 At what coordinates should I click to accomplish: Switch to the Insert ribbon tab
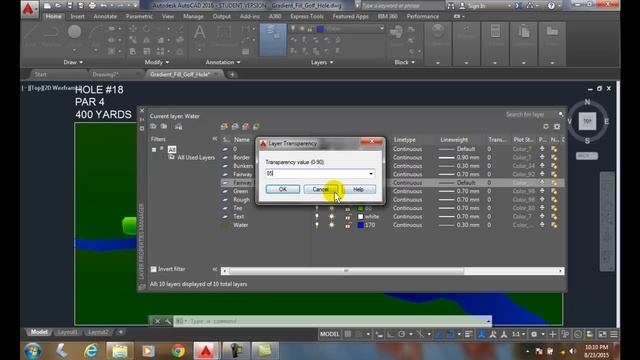click(x=77, y=16)
